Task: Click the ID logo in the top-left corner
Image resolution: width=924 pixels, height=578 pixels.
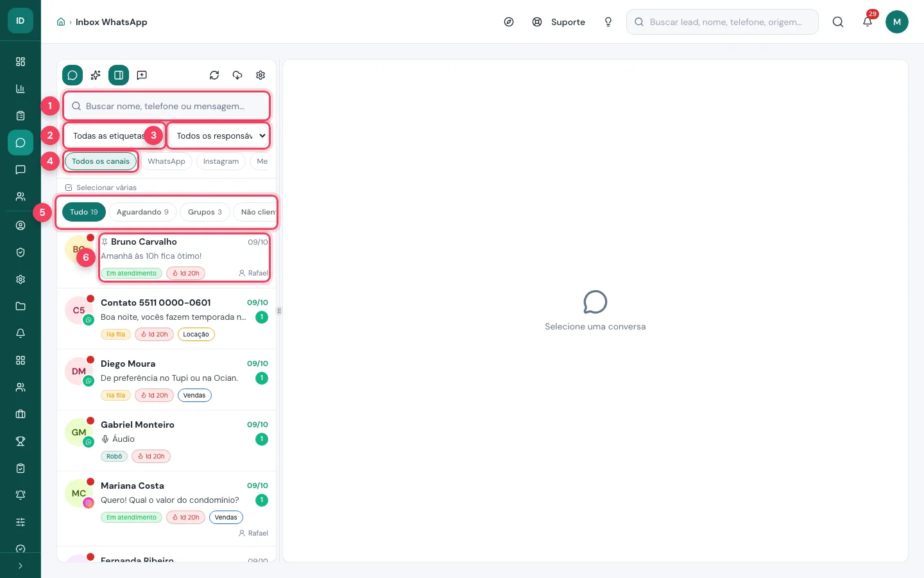Action: click(21, 21)
